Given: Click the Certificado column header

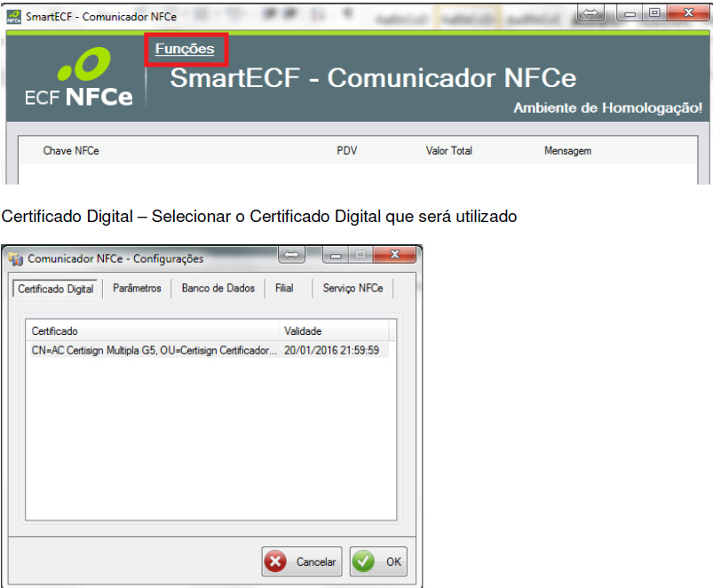Looking at the screenshot, I should (x=152, y=330).
